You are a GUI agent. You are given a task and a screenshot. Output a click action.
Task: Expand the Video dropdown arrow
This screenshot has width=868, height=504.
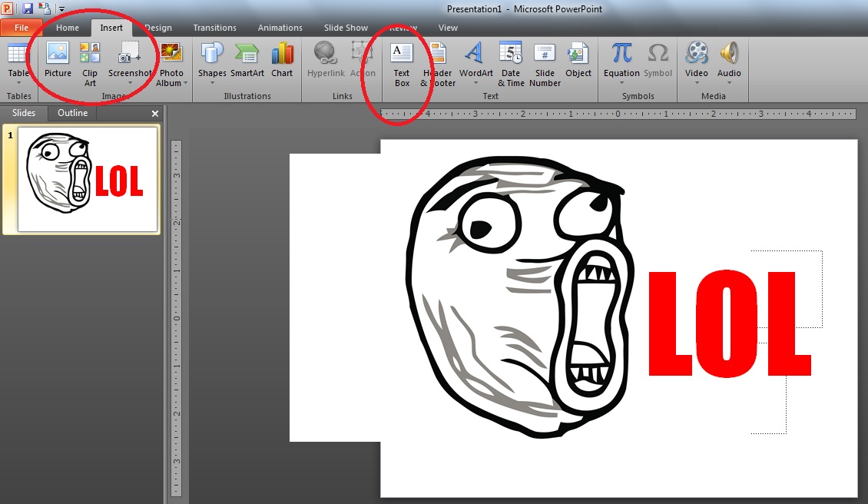(x=697, y=83)
